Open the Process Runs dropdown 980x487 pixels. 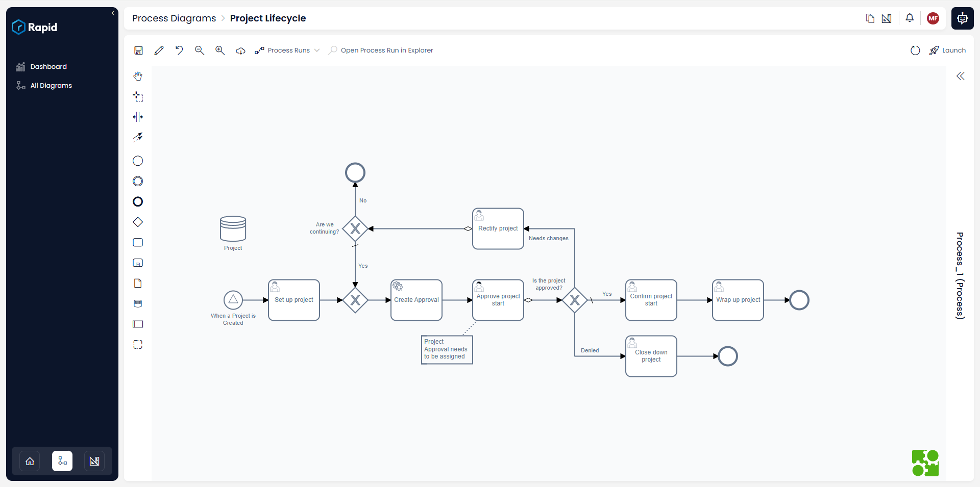click(287, 50)
